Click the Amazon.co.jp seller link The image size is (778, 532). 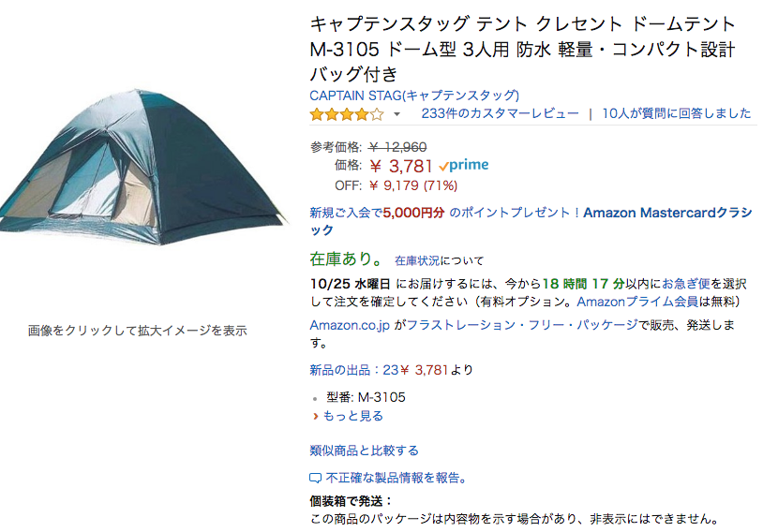pyautogui.click(x=350, y=325)
